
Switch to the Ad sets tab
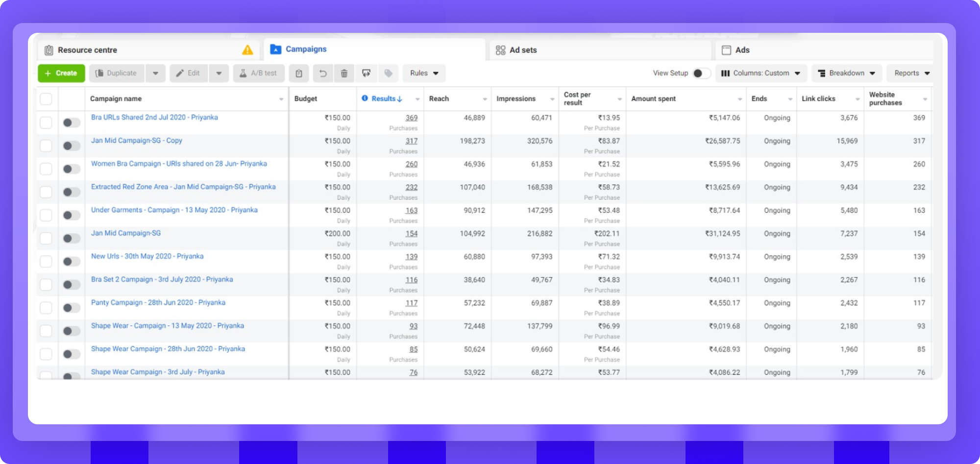click(522, 50)
